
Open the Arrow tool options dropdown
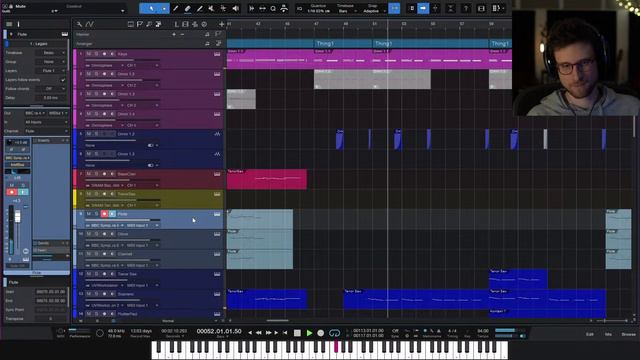164,8
